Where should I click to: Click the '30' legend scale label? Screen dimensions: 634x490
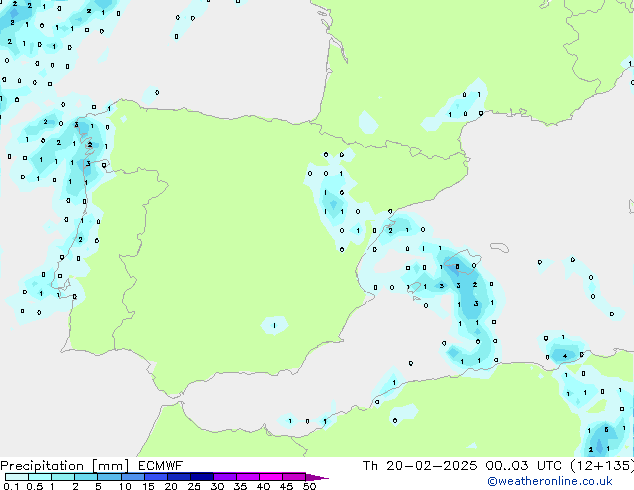[x=217, y=486]
